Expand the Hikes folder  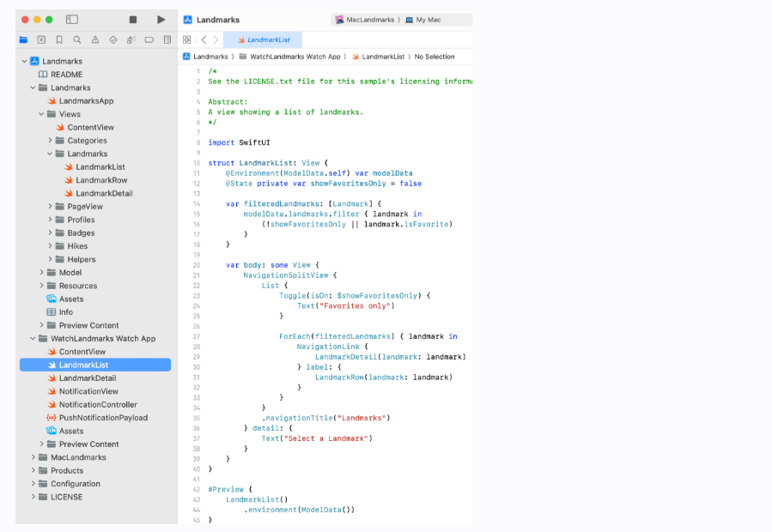click(x=50, y=246)
